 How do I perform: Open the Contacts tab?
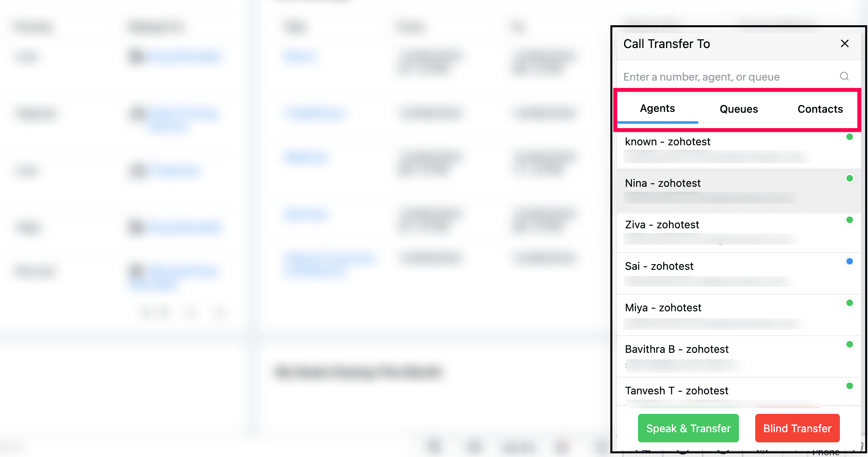[x=820, y=109]
